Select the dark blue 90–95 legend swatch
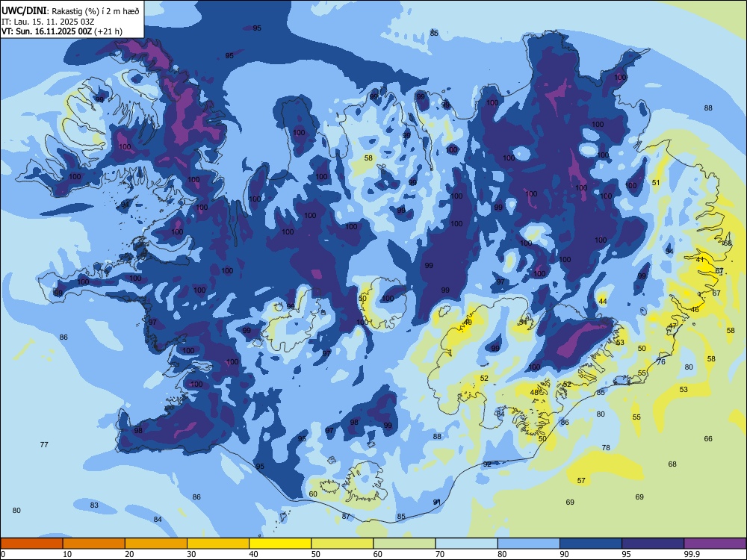This screenshot has width=747, height=560. tap(591, 544)
